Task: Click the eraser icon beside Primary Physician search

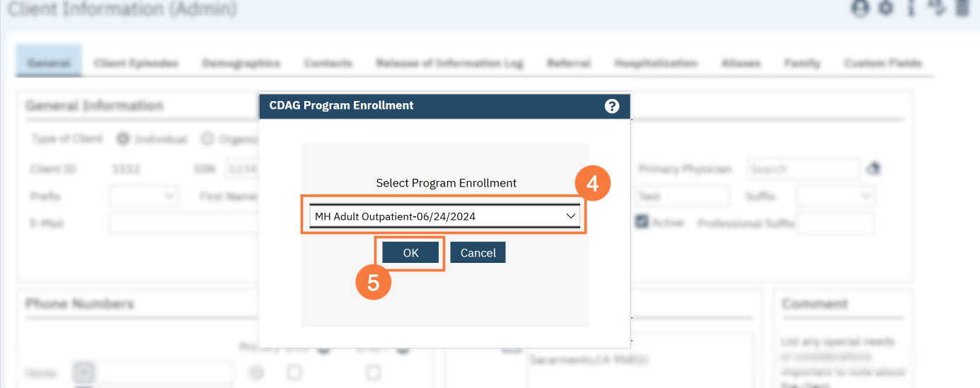Action: pyautogui.click(x=873, y=169)
